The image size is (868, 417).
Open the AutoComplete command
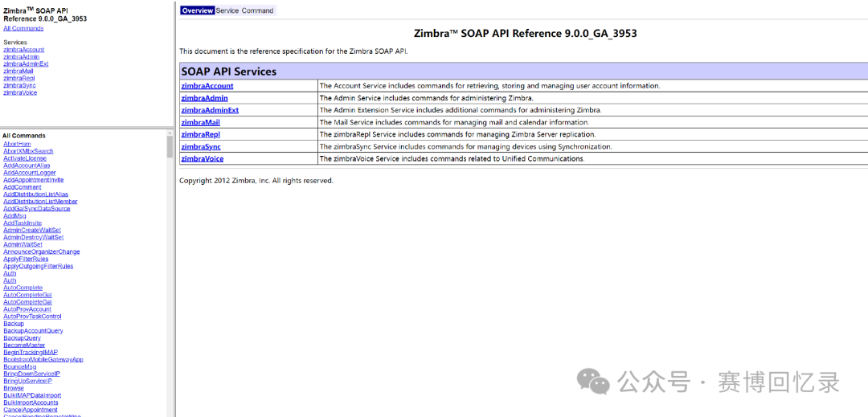tap(23, 288)
